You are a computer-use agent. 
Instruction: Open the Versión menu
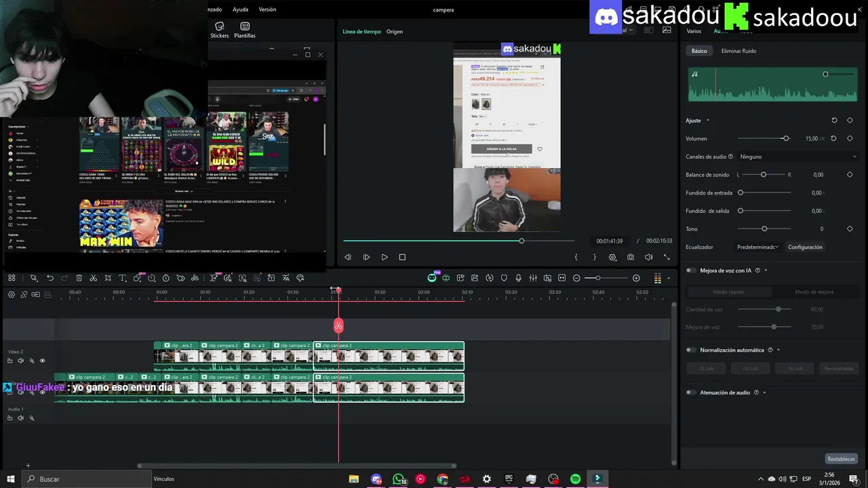click(x=267, y=9)
